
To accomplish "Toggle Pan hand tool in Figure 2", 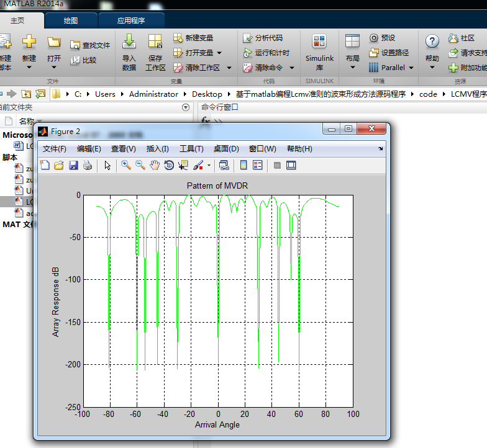I will click(155, 165).
